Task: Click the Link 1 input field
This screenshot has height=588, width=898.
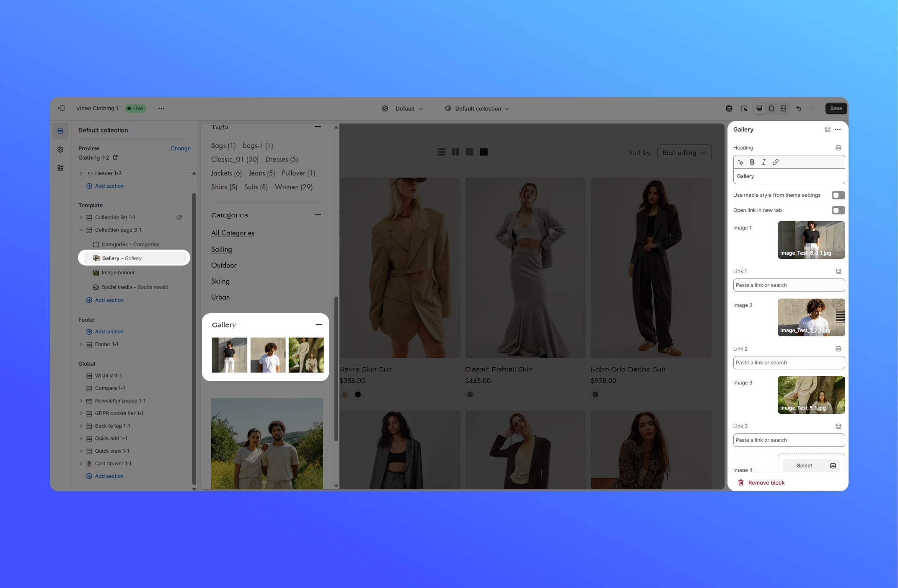Action: point(789,285)
